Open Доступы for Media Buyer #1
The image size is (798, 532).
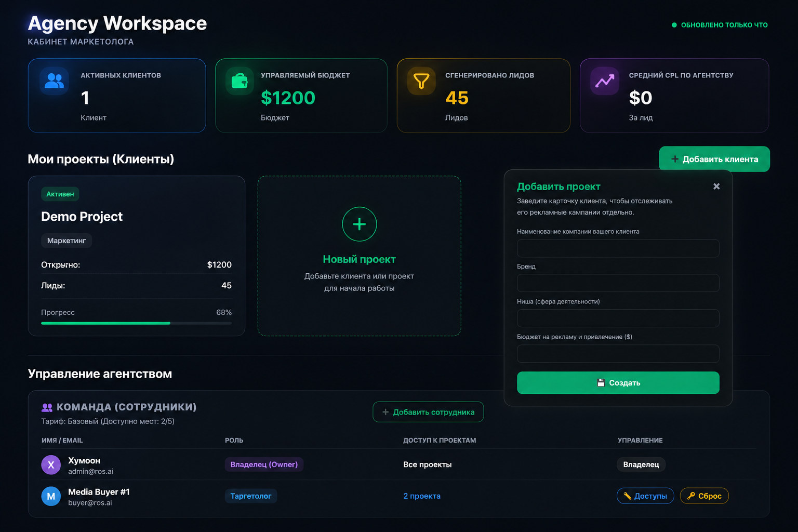pos(645,496)
